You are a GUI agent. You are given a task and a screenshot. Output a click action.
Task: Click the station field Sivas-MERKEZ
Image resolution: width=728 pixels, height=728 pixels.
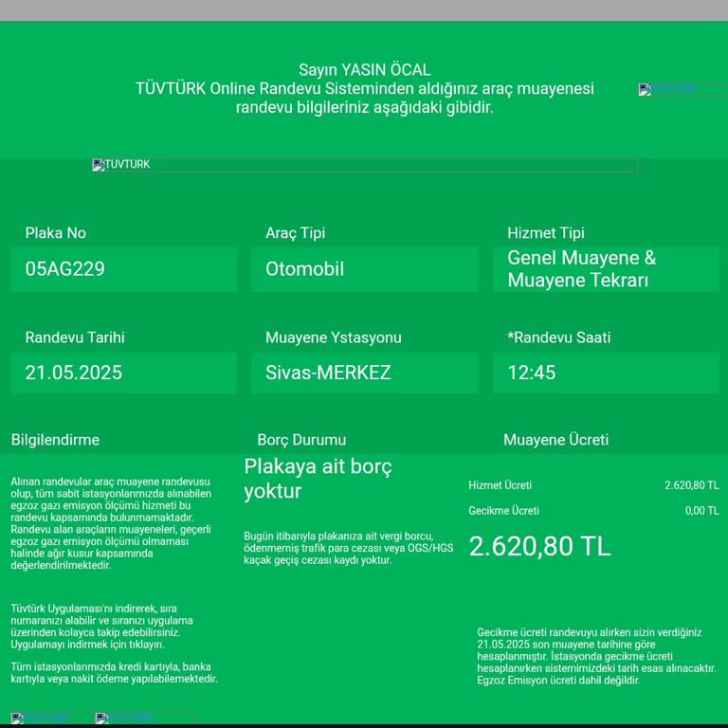point(364,373)
